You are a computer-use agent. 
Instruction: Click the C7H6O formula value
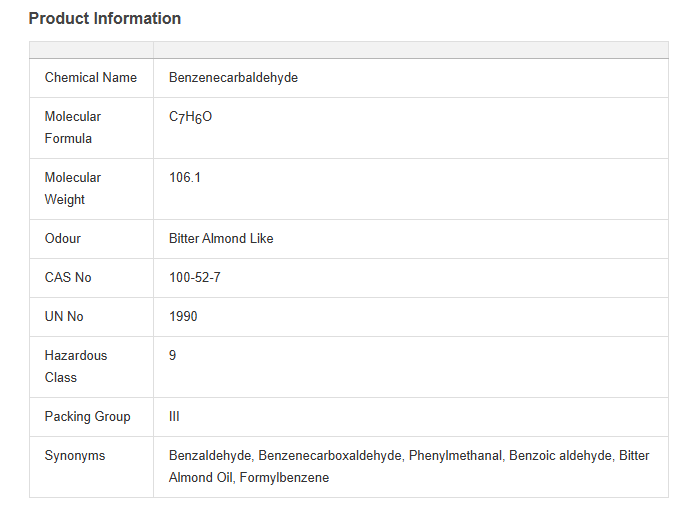191,117
